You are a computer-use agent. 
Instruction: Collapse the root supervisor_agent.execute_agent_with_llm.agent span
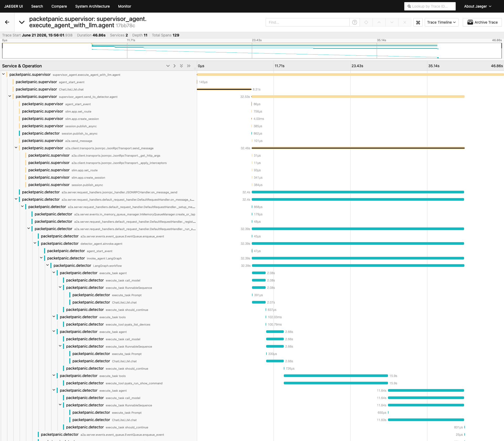point(3,74)
